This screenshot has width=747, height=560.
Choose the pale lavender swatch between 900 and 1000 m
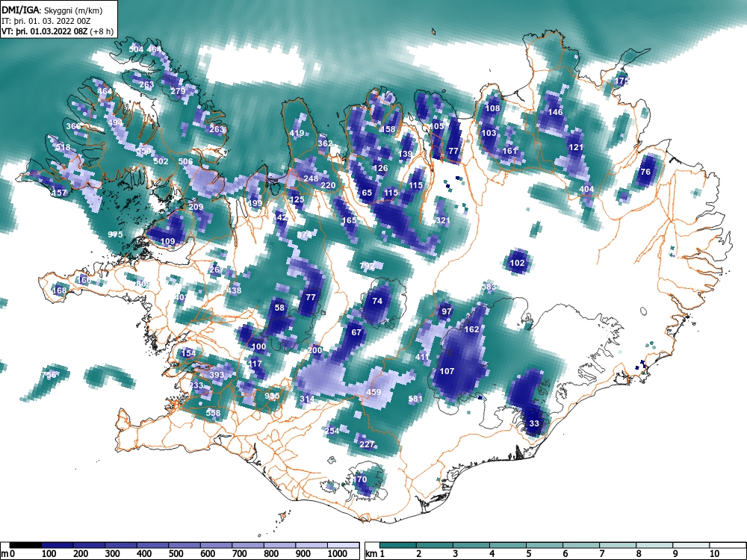(x=311, y=545)
